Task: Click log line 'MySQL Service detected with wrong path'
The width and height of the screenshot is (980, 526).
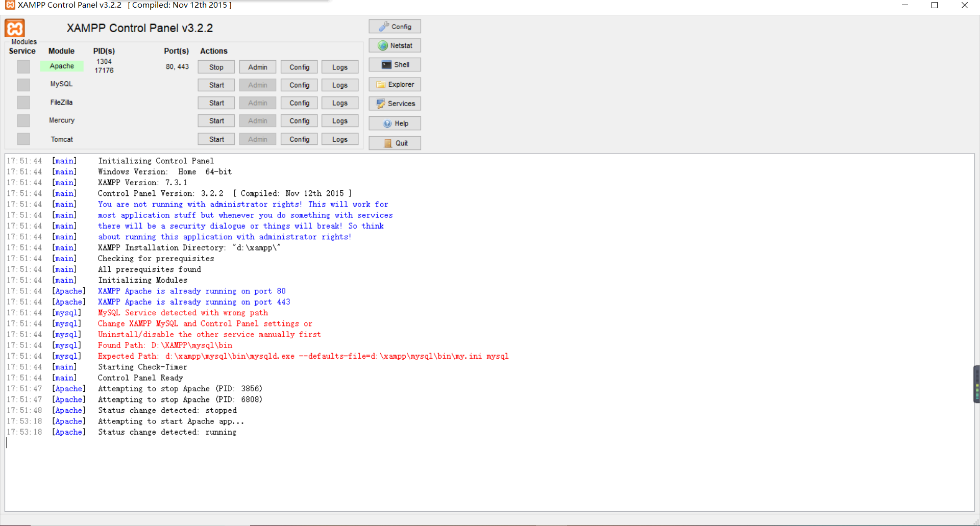Action: (x=183, y=313)
